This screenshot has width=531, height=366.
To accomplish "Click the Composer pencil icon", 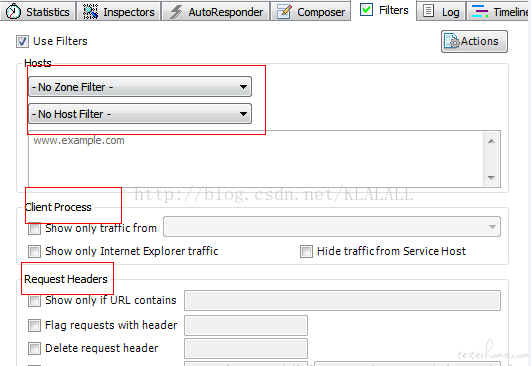I will [x=284, y=12].
